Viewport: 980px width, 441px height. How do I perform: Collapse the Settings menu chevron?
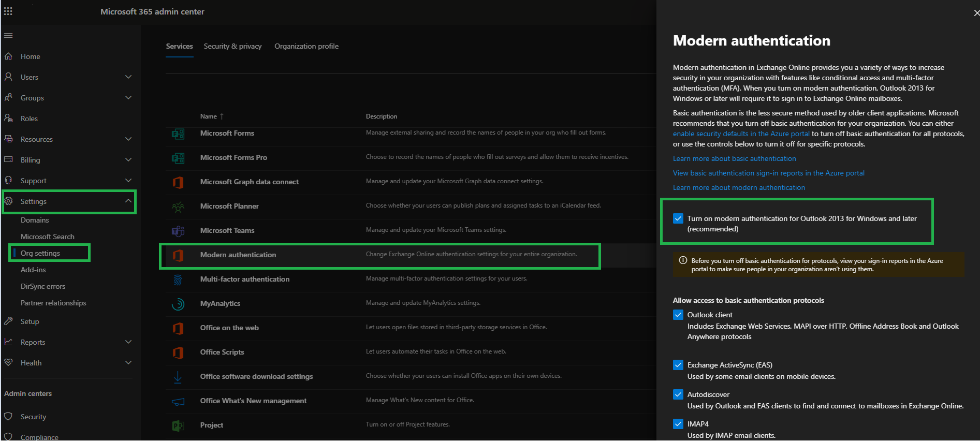(128, 201)
